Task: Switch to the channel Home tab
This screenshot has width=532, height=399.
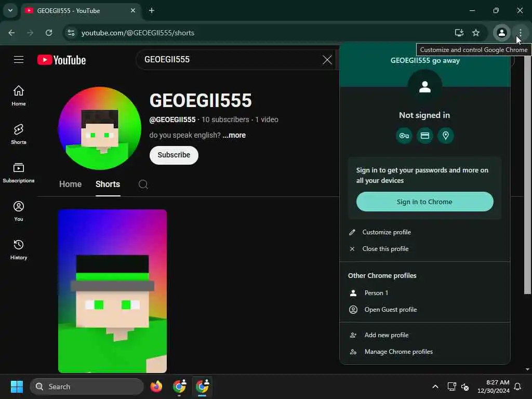Action: tap(70, 184)
